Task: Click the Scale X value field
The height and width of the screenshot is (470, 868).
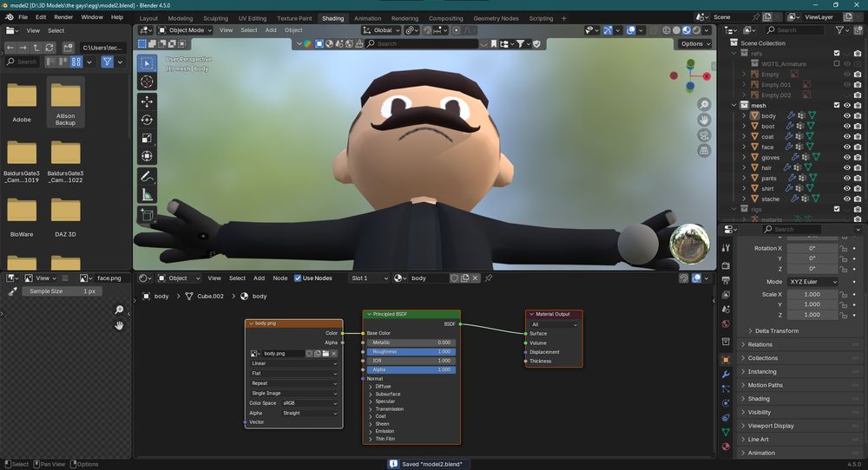Action: (812, 295)
